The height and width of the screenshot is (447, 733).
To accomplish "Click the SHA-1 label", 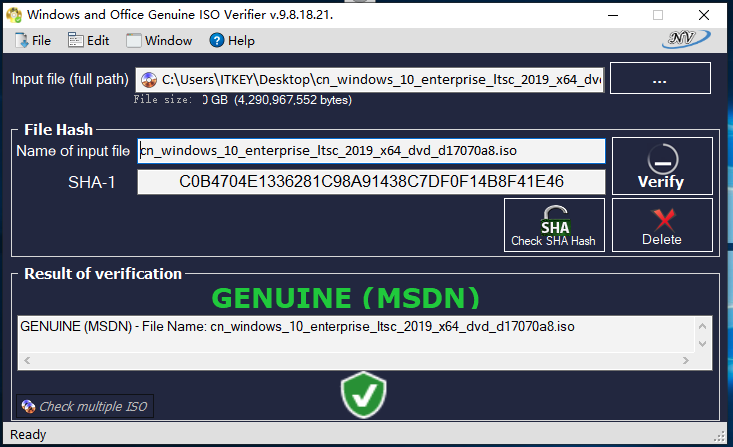I will [x=92, y=182].
